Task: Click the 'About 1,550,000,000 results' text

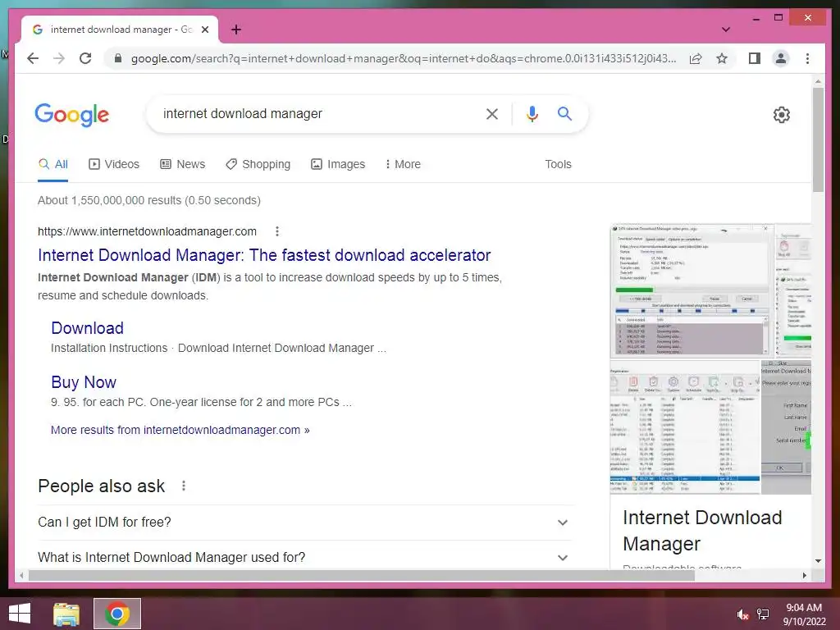Action: (x=149, y=200)
